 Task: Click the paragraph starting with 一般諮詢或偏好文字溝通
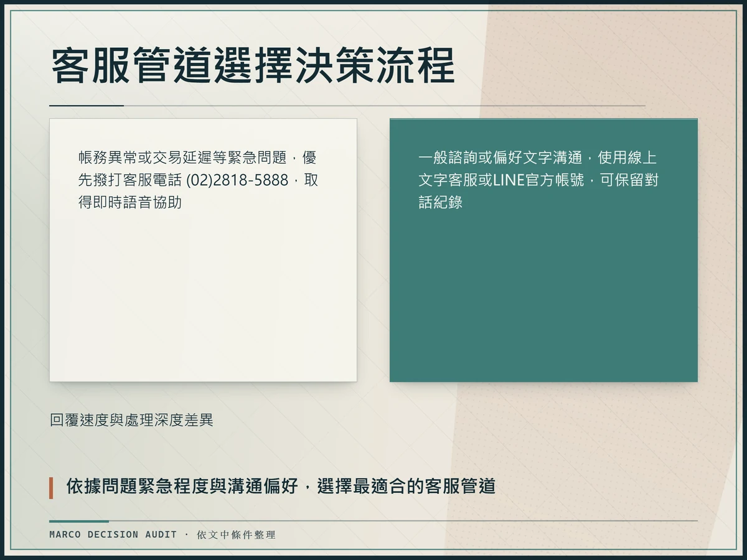click(538, 180)
